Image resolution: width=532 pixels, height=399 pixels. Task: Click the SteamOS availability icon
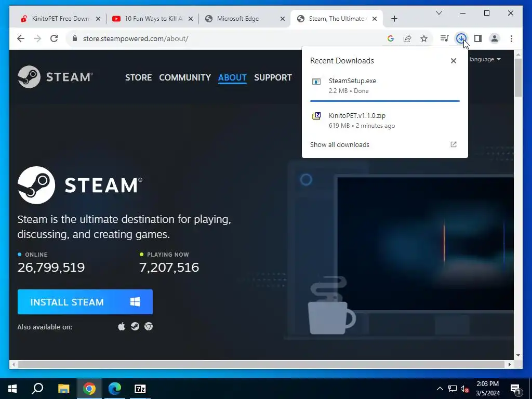pos(135,327)
